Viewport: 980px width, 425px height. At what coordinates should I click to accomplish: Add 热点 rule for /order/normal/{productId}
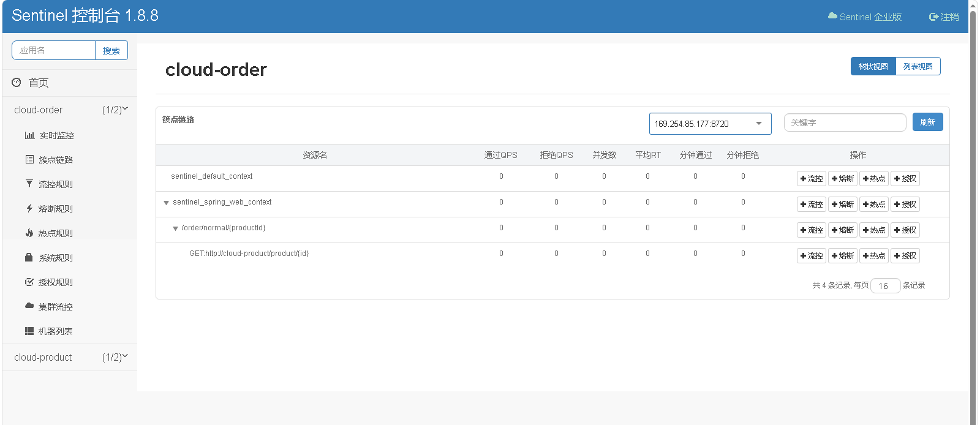coord(874,230)
